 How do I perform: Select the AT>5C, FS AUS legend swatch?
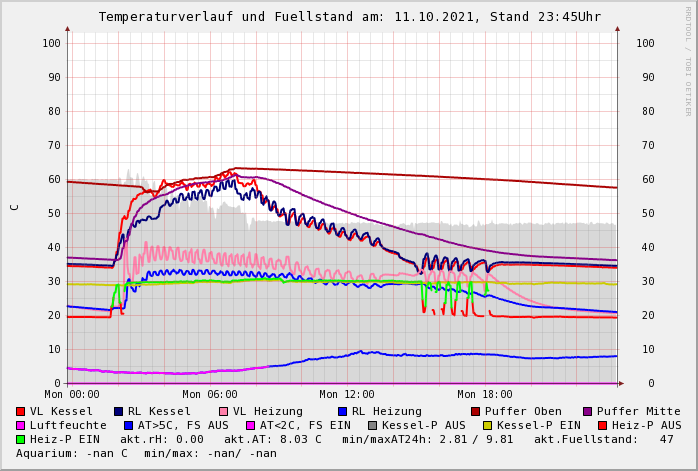pos(129,426)
